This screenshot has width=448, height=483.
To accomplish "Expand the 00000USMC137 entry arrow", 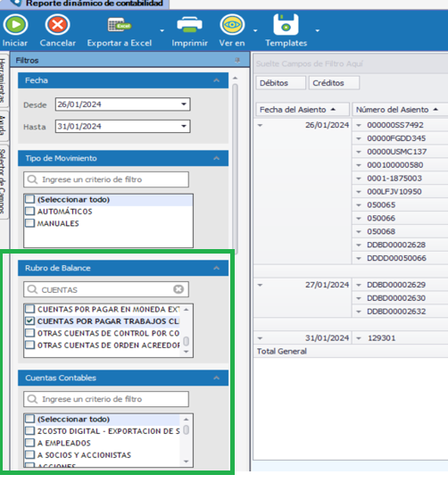I will (x=359, y=152).
